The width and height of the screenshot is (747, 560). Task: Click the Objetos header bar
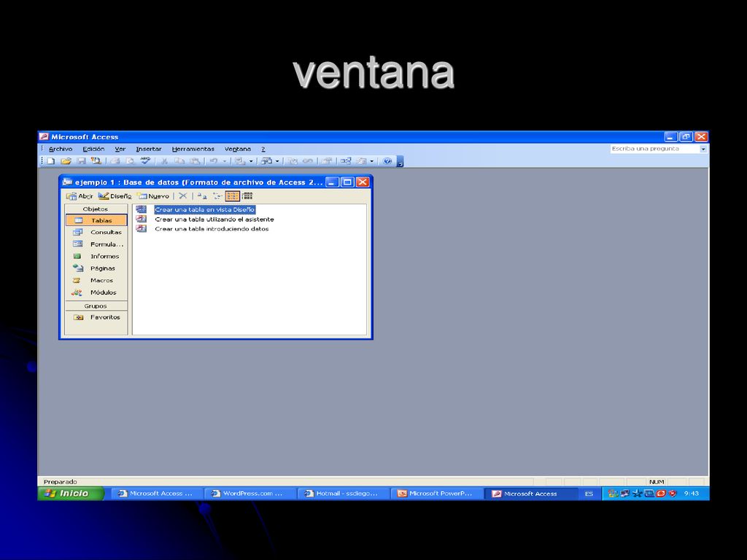tap(96, 209)
